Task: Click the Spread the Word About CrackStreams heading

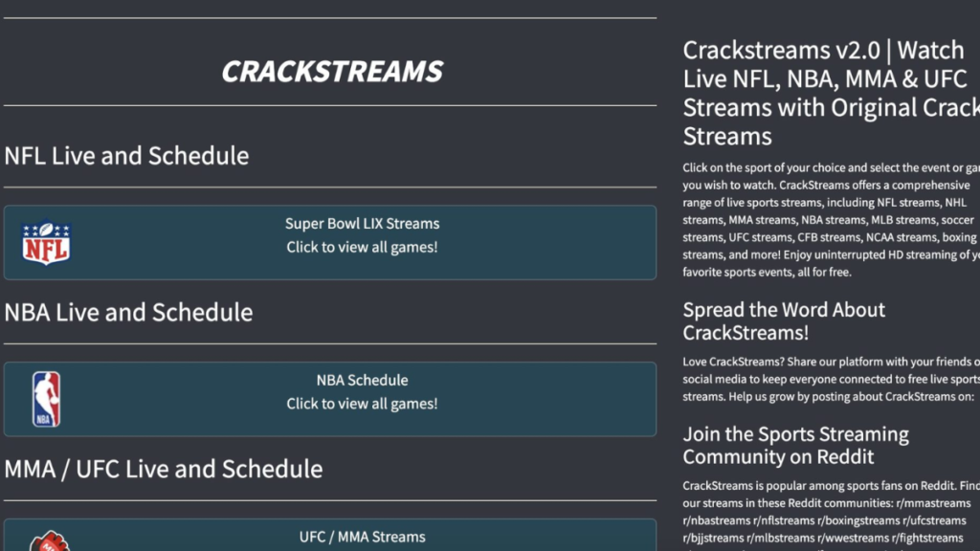Action: (x=784, y=321)
